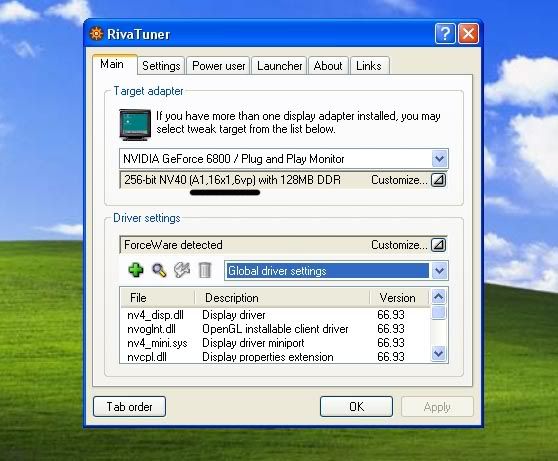
Task: Click the question mark help button
Action: coord(445,34)
